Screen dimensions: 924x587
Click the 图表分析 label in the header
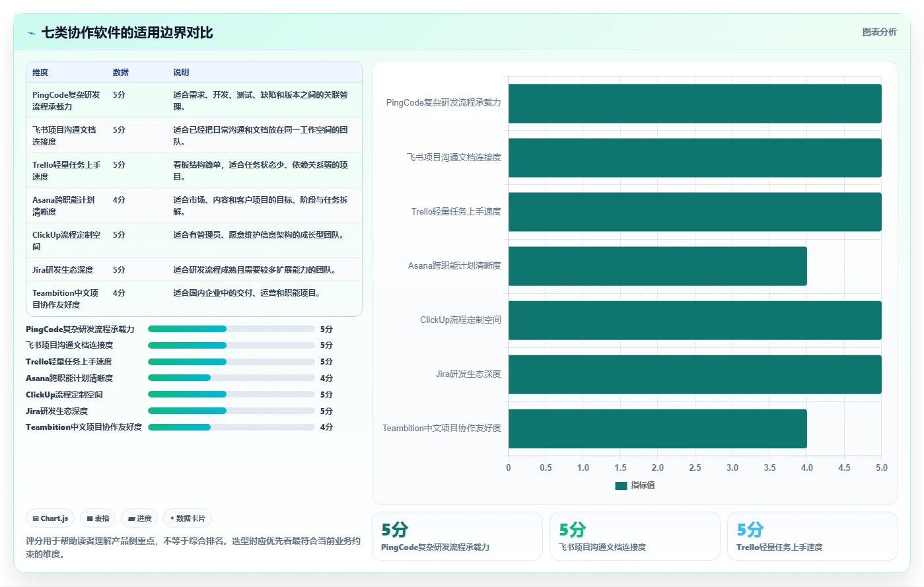(x=879, y=32)
